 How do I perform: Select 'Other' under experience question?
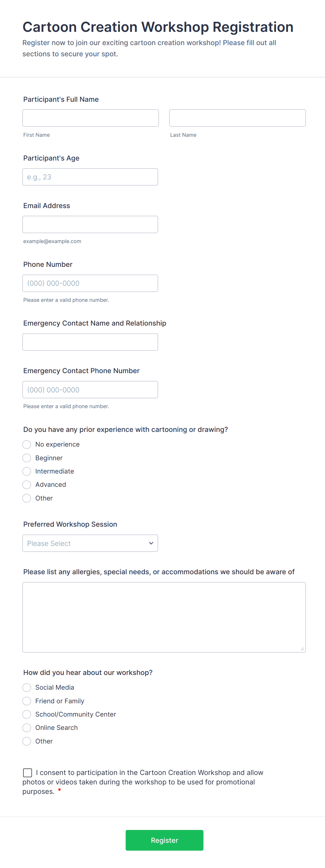coord(27,498)
